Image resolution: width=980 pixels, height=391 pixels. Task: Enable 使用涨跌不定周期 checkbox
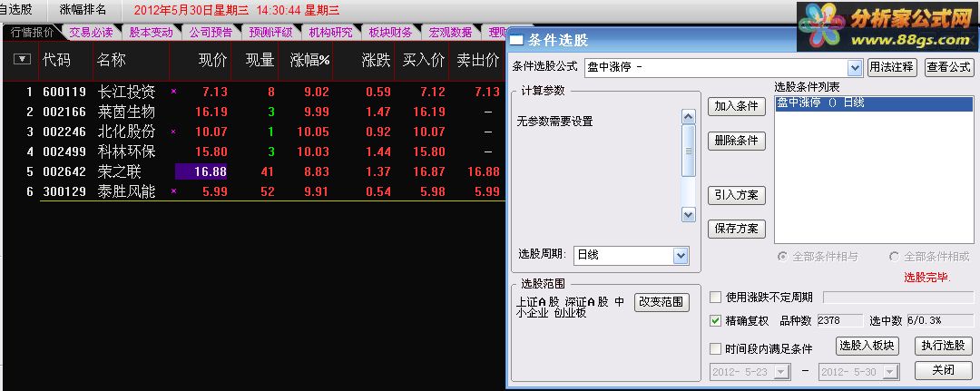click(716, 297)
